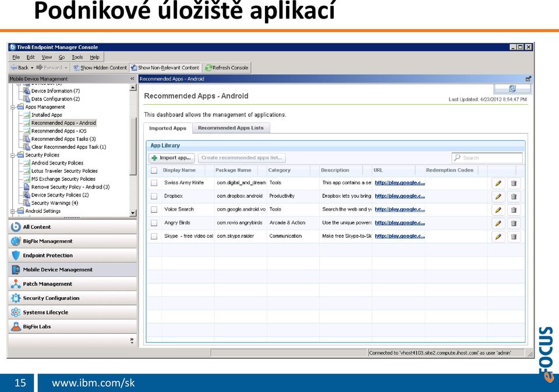Open the View menu
The height and width of the screenshot is (392, 559).
47,57
